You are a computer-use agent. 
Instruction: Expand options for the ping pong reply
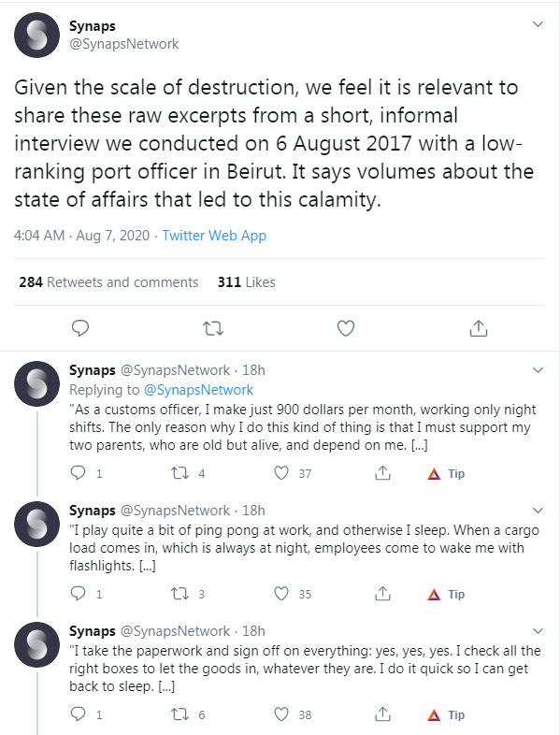tap(538, 510)
